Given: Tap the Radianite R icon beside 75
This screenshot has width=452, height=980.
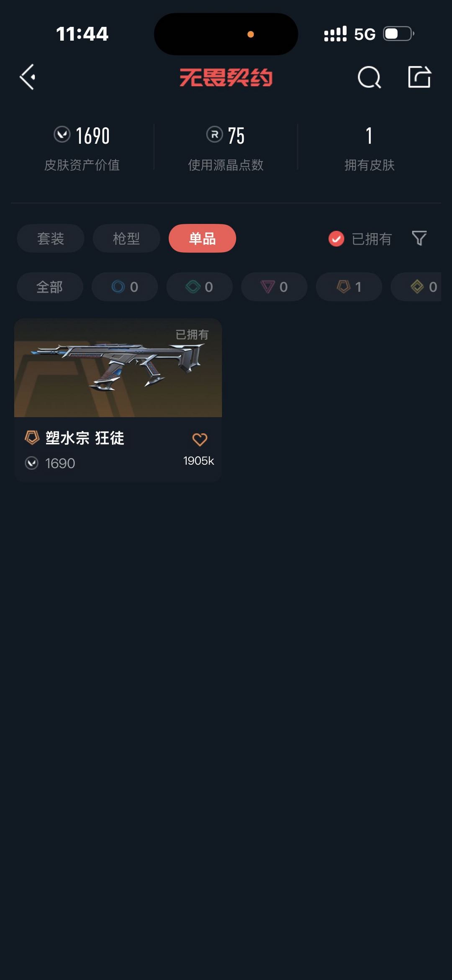Looking at the screenshot, I should click(x=214, y=135).
